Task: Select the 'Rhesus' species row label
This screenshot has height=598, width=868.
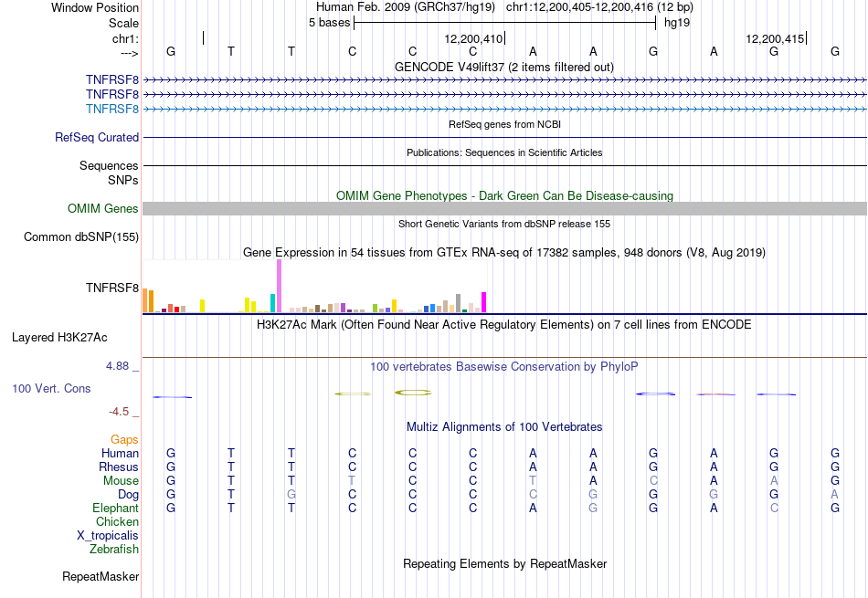Action: point(119,467)
